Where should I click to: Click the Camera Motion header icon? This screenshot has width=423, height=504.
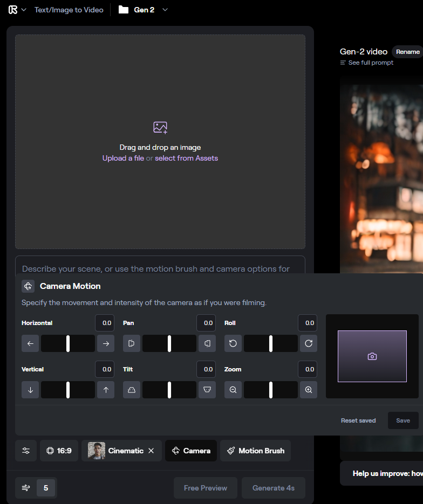pyautogui.click(x=28, y=286)
